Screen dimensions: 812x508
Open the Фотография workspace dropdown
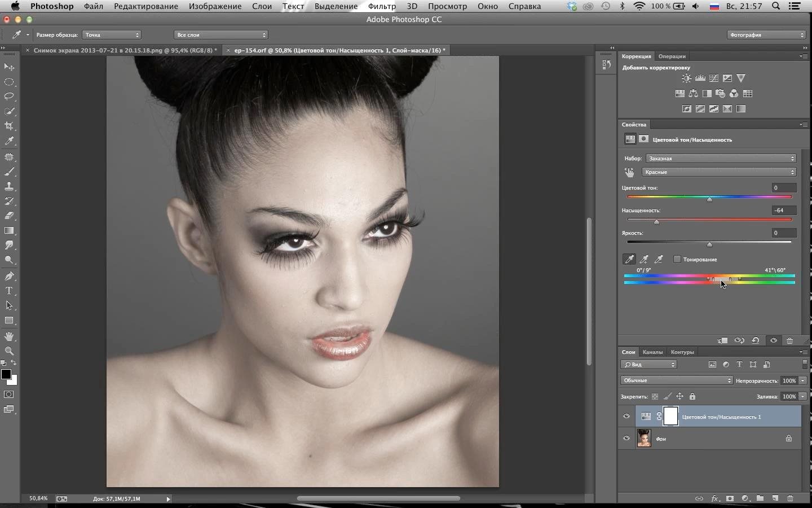[x=766, y=35]
